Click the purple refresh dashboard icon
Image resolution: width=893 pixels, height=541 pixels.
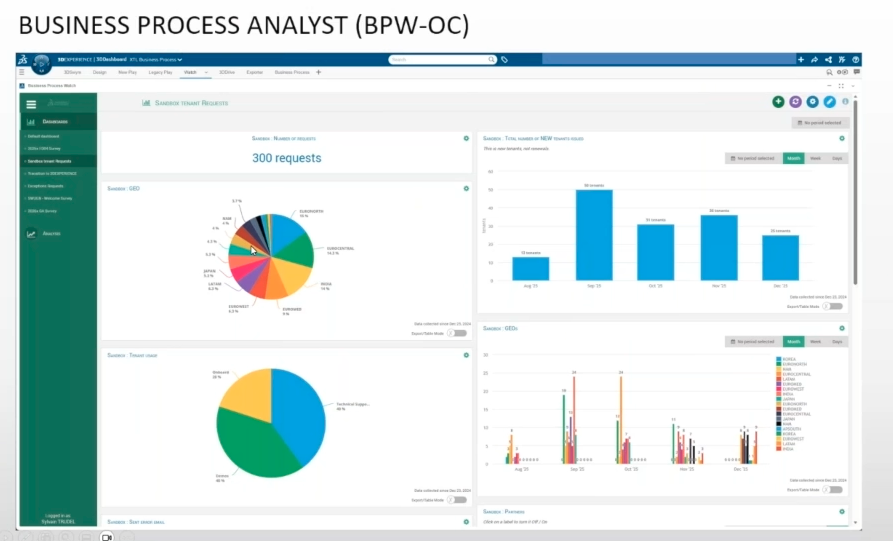pos(795,102)
